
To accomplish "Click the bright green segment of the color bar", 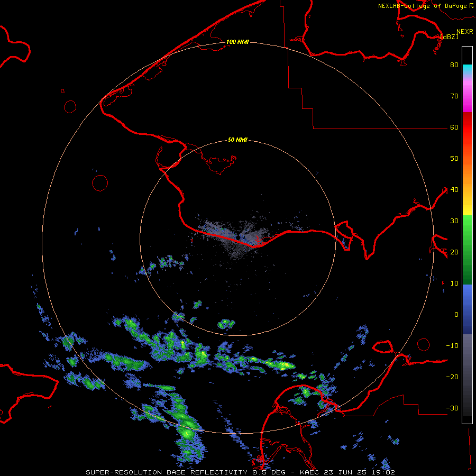I will [467, 225].
